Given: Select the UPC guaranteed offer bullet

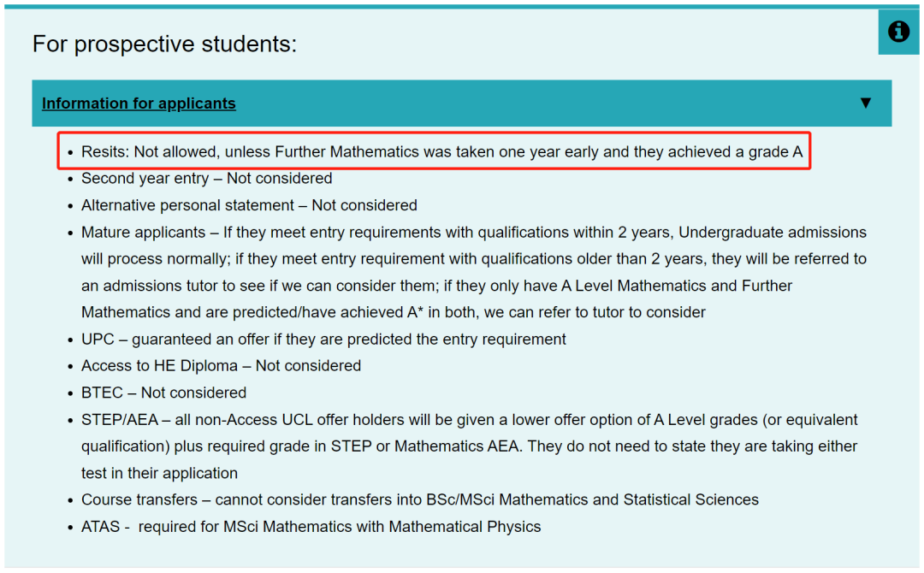Looking at the screenshot, I should point(323,340).
